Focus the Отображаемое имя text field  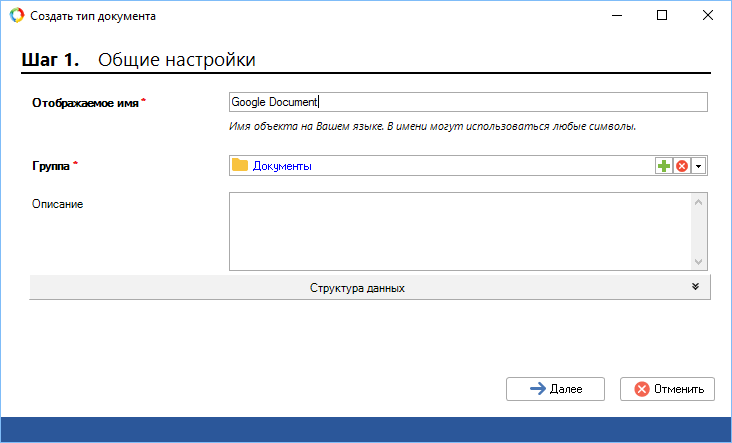(x=468, y=102)
